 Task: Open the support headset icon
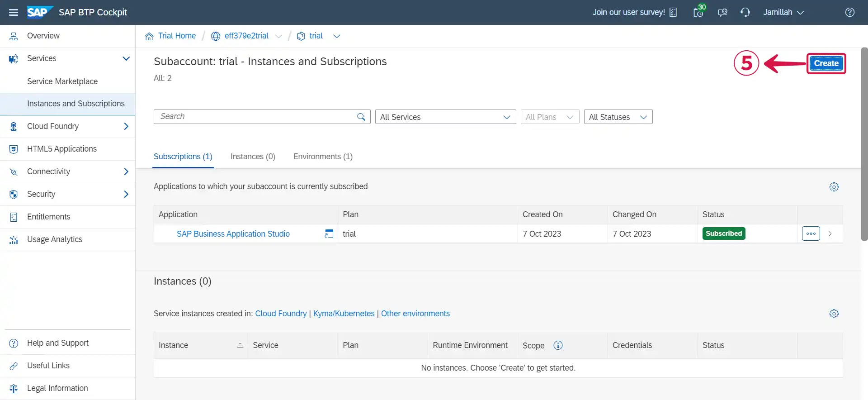click(x=745, y=12)
